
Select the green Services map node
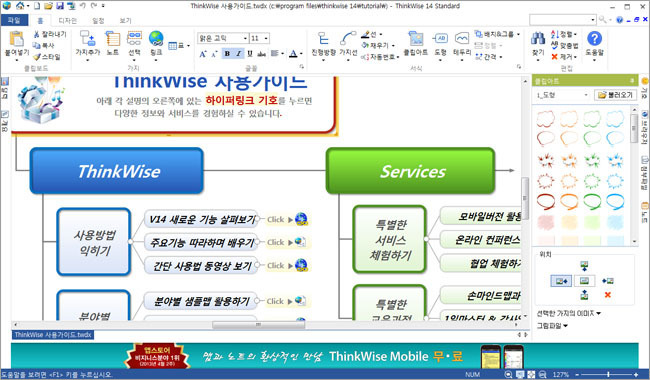(x=410, y=171)
